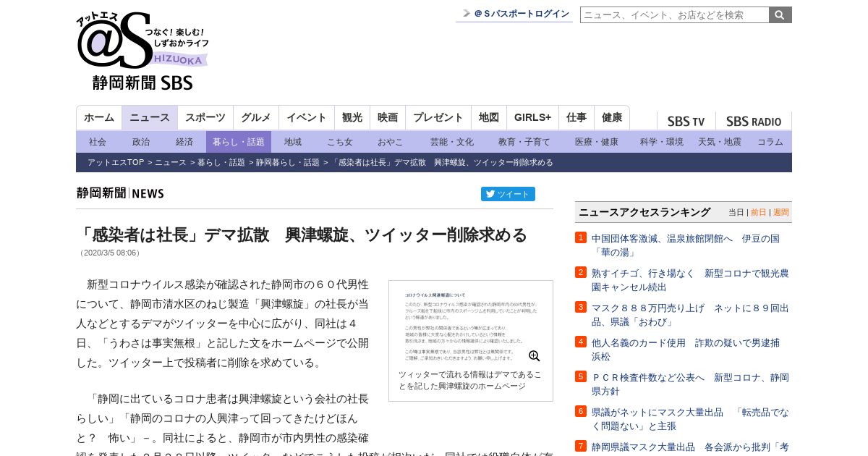Open the 観光 tab
868x456 pixels.
coord(352,118)
